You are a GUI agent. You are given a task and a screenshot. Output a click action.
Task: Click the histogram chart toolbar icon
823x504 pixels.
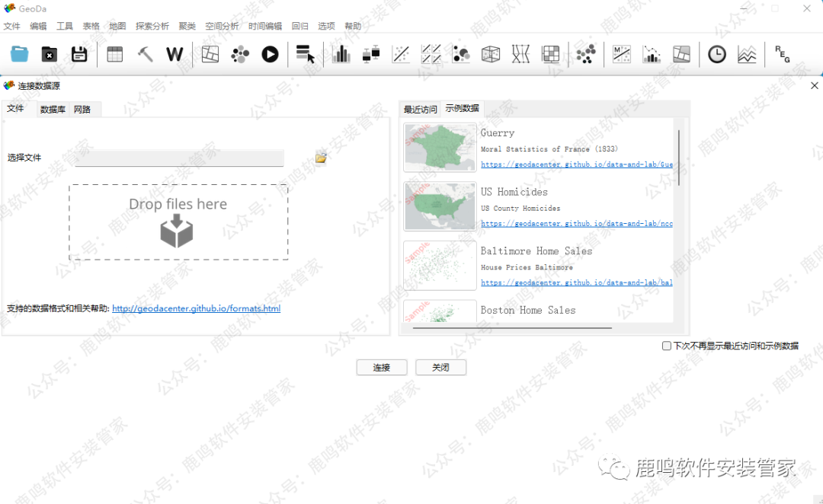tap(341, 54)
